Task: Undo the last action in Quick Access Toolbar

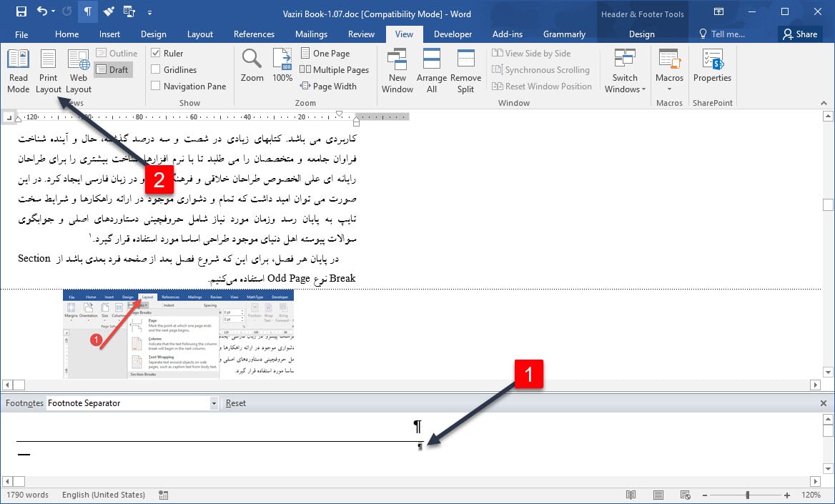Action: (41, 11)
